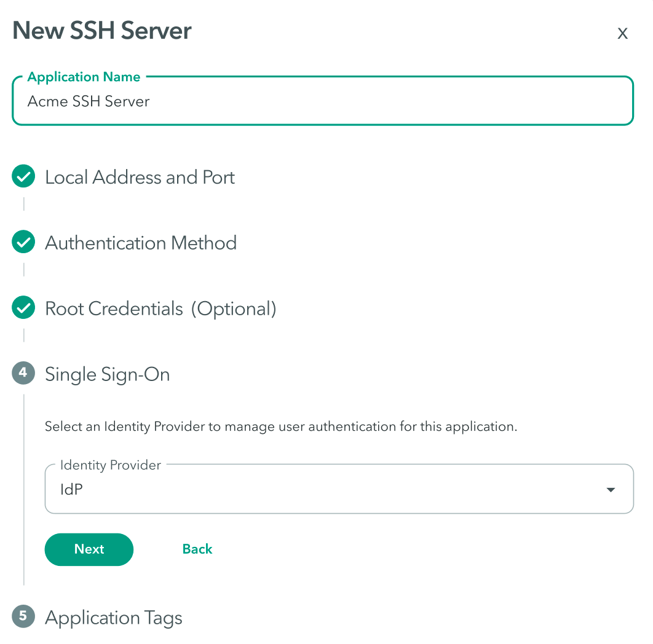Click the Local Address and Port checkmark icon
The width and height of the screenshot is (653, 644).
pos(23,176)
